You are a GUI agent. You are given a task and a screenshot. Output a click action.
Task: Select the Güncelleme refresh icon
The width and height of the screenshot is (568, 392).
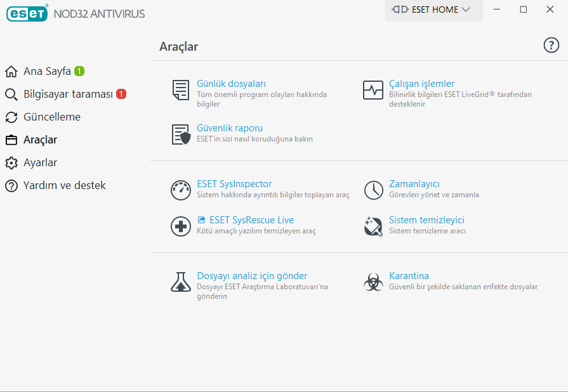click(10, 117)
